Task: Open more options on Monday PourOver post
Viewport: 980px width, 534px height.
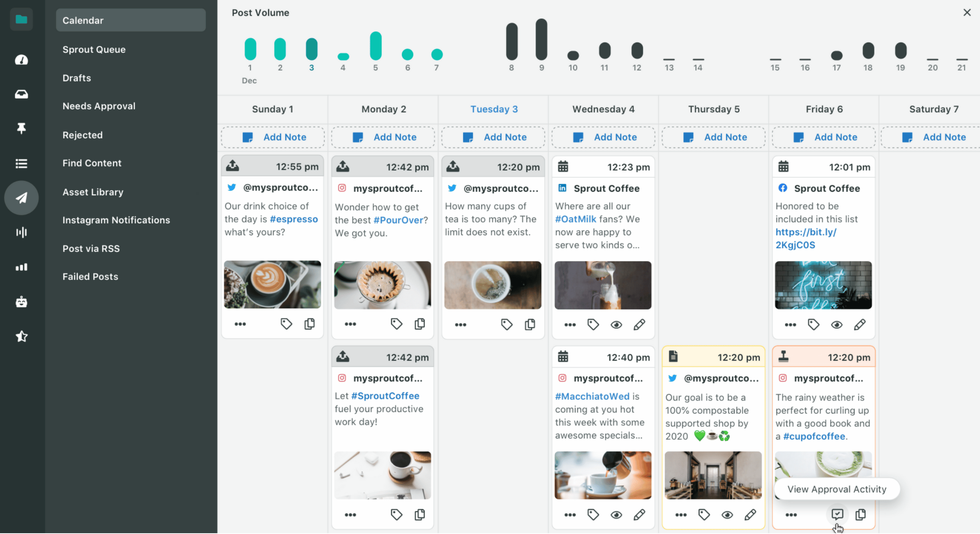Action: point(350,324)
